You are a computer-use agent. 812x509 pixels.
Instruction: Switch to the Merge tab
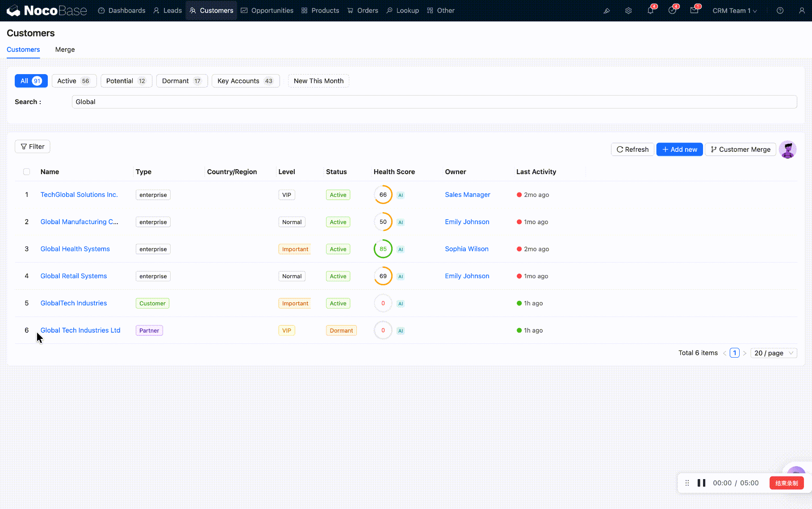(x=65, y=50)
